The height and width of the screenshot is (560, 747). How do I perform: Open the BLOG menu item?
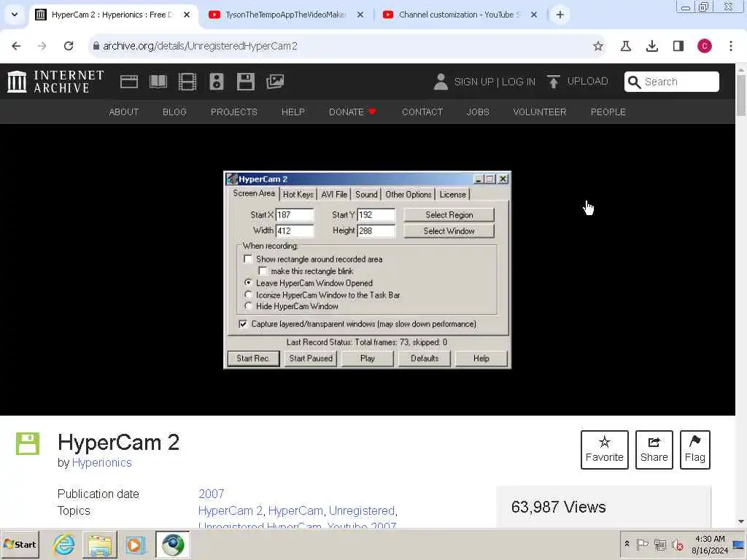click(174, 112)
